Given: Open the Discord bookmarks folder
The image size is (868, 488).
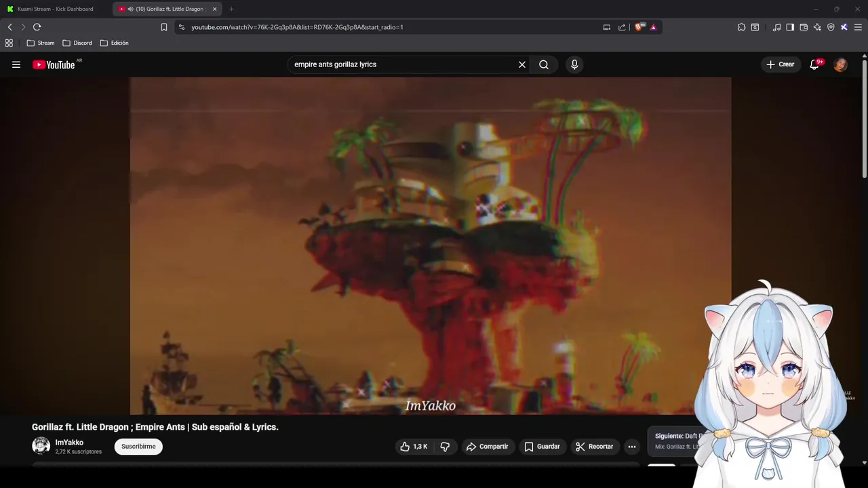Looking at the screenshot, I should pos(77,43).
